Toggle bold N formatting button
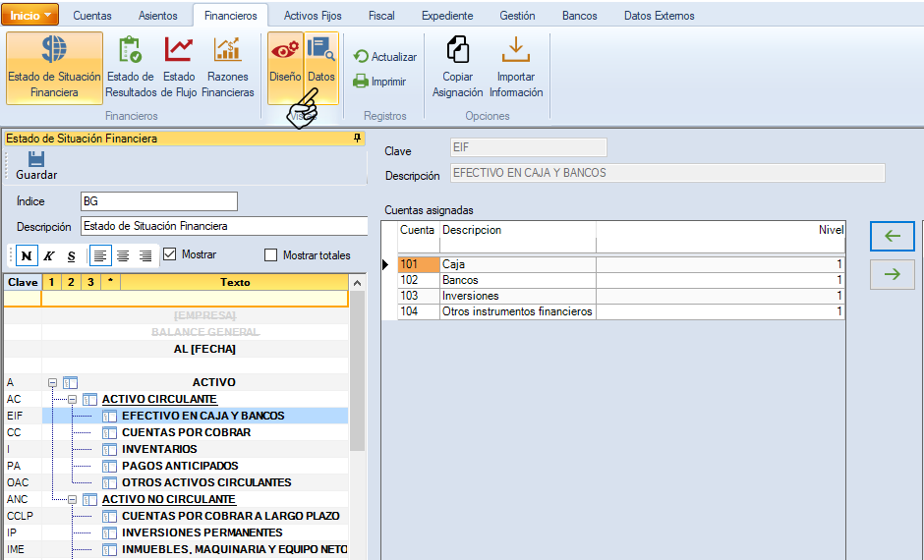This screenshot has height=560, width=924. point(26,255)
